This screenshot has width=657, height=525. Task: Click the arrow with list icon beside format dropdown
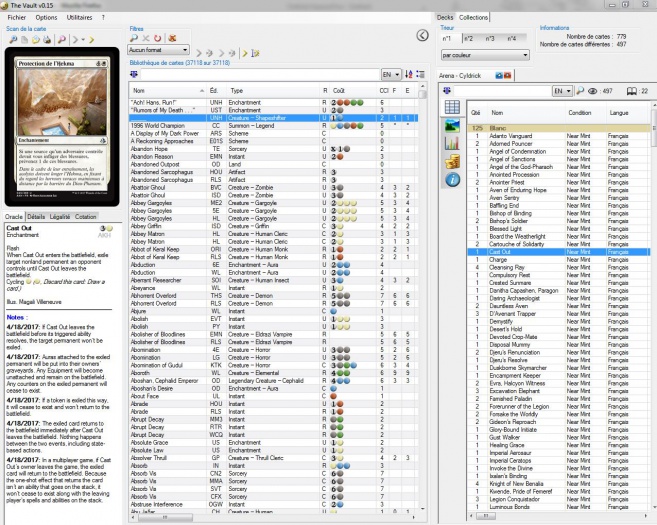[x=256, y=53]
